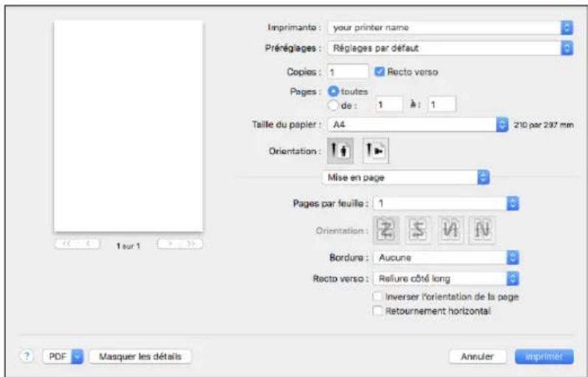Open the Pages par feuille dropdown

pyautogui.click(x=447, y=203)
